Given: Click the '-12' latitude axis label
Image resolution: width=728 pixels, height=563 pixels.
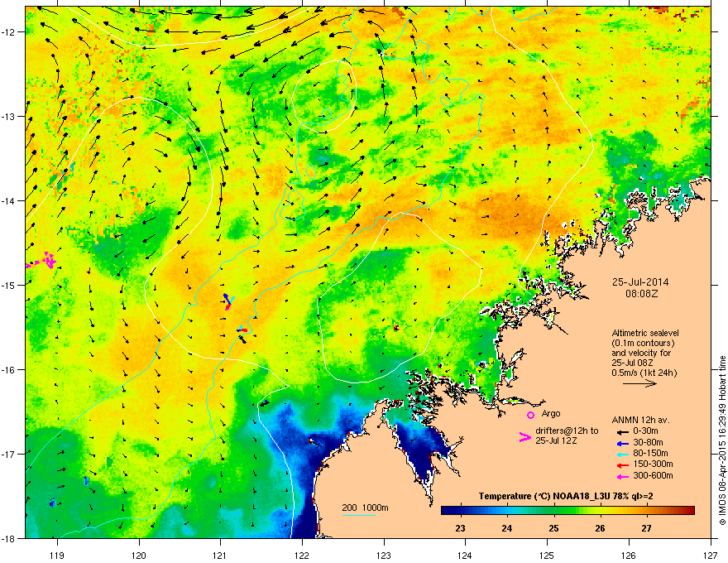Looking at the screenshot, I should [x=9, y=32].
